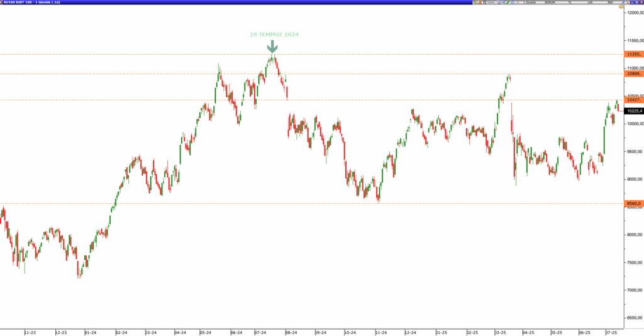This screenshot has height=336, width=644.
Task: Click the 01-25 date label on time axis
Action: tap(441, 333)
